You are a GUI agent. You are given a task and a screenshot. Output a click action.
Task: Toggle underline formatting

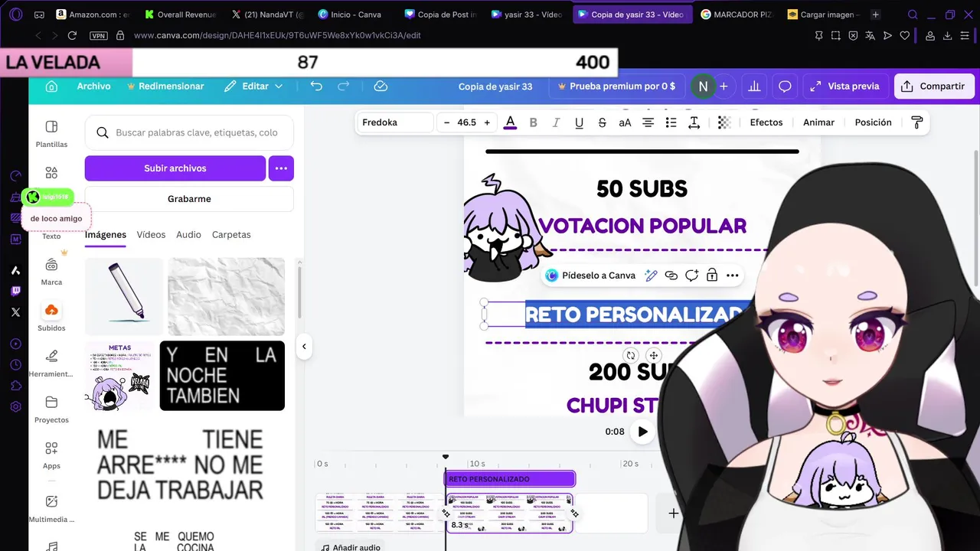point(579,122)
